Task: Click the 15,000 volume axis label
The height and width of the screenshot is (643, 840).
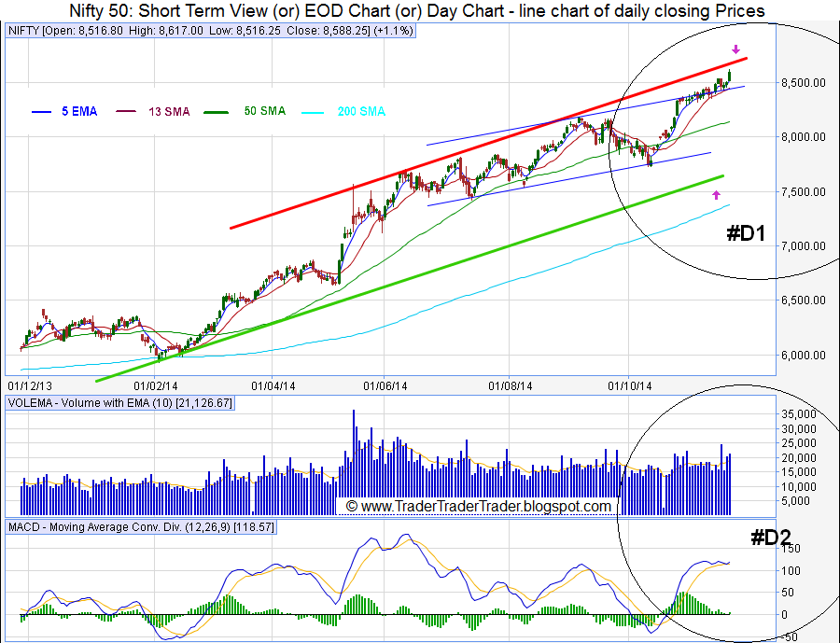Action: click(x=799, y=472)
